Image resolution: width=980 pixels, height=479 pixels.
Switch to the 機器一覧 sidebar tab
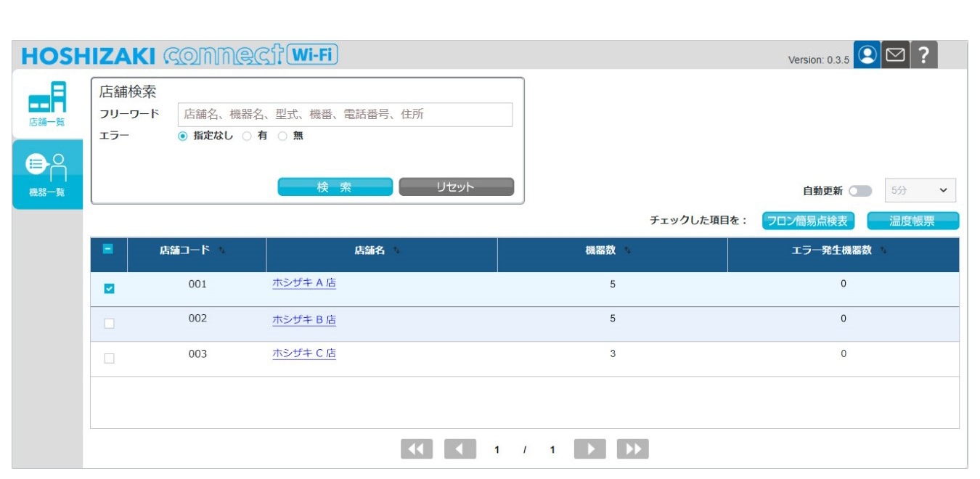47,174
